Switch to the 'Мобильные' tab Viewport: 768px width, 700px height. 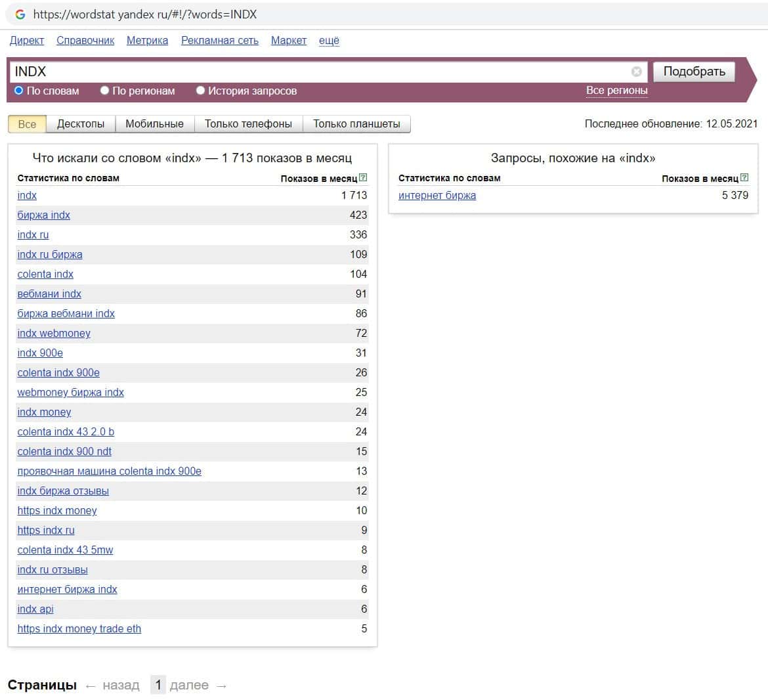click(x=154, y=123)
